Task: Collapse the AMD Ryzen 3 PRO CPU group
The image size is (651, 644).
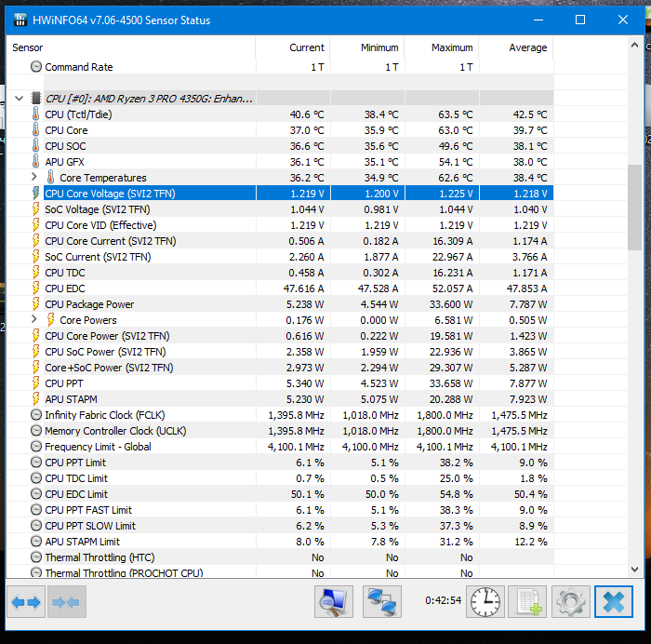Action: tap(19, 99)
